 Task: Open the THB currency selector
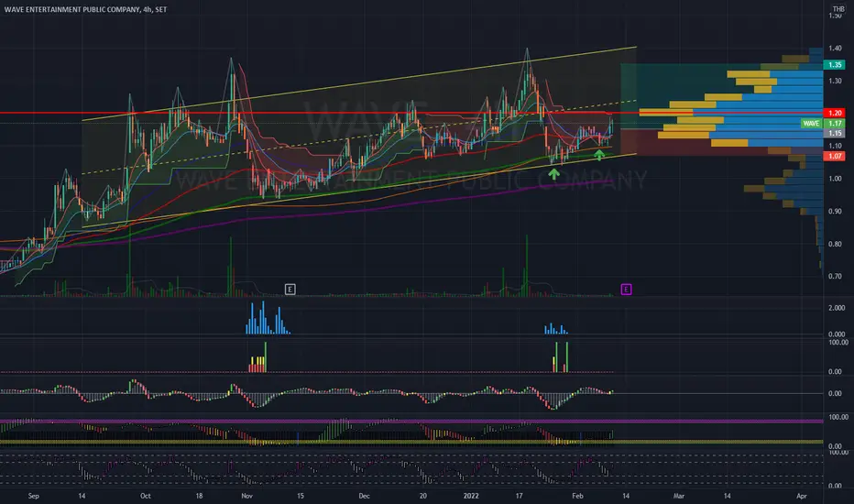pyautogui.click(x=838, y=9)
